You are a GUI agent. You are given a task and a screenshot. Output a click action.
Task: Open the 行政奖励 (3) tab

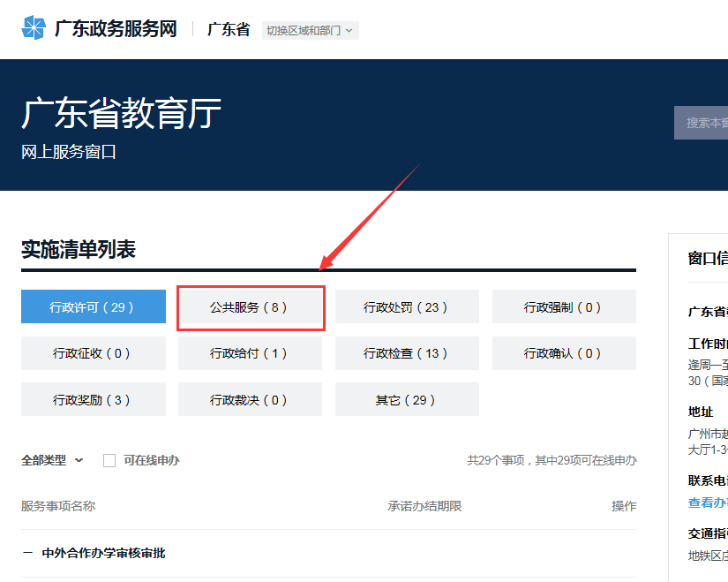coord(94,399)
